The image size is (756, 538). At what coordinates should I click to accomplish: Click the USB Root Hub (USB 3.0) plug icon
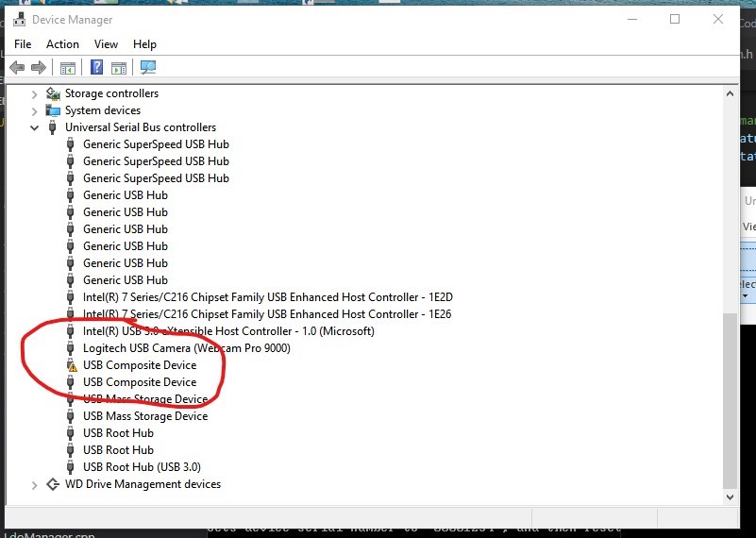tap(71, 467)
